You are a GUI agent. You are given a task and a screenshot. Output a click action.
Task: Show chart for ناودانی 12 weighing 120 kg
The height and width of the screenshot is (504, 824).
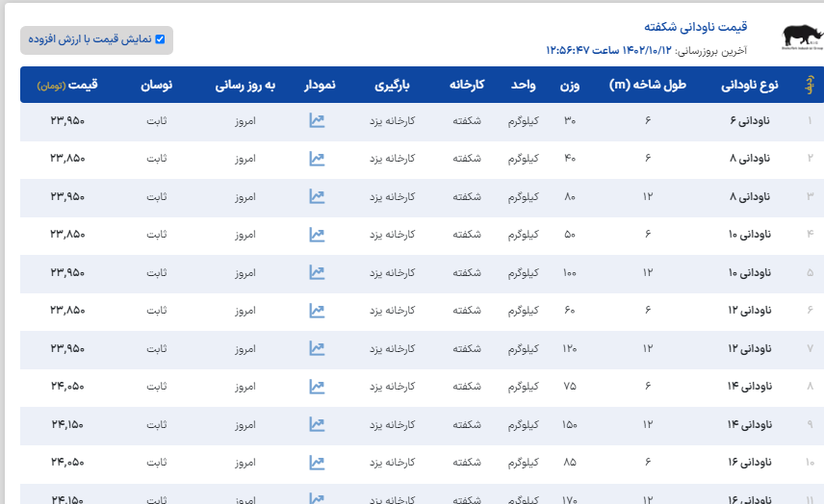tap(317, 348)
